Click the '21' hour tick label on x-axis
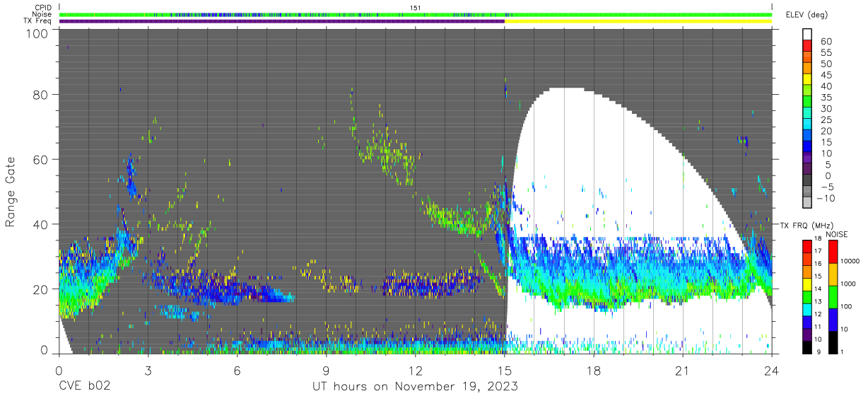 pos(683,369)
